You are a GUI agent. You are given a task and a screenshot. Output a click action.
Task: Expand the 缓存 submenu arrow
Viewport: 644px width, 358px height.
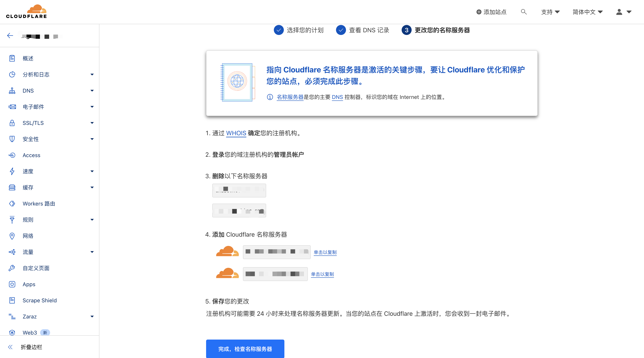point(92,187)
